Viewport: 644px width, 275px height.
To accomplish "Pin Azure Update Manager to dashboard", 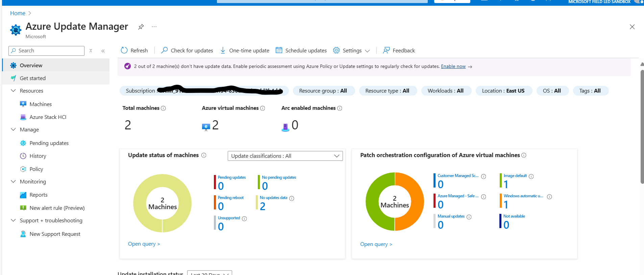I will point(141,27).
